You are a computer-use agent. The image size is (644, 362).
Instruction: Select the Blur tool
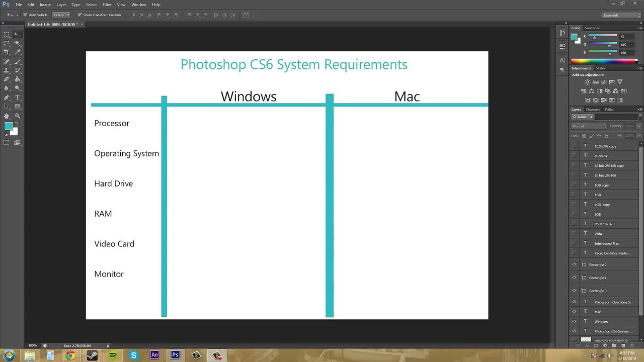(x=7, y=88)
